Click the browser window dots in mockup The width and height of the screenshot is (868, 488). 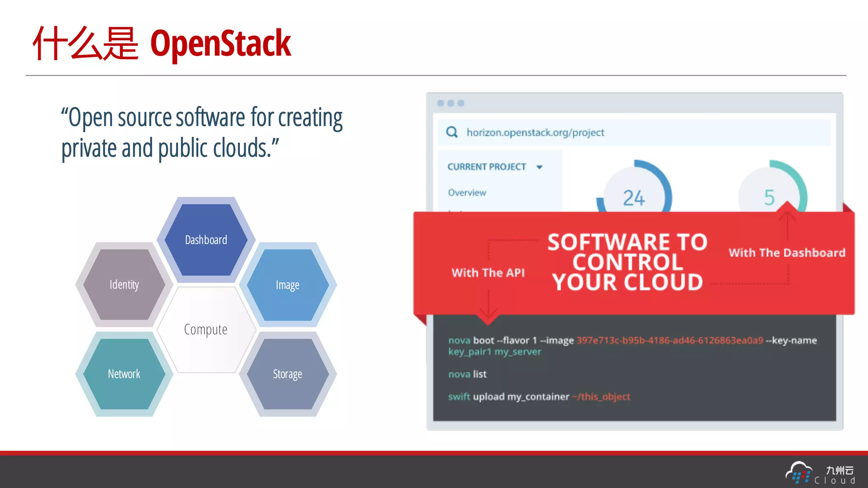point(451,103)
